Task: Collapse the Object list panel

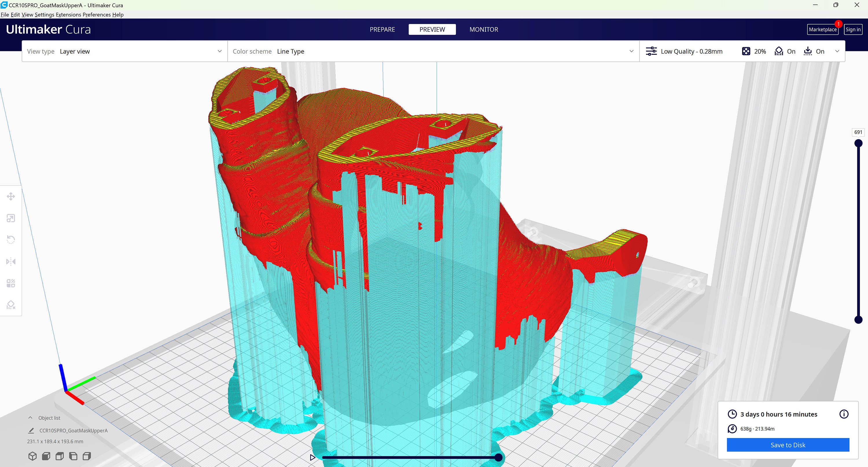Action: 30,417
